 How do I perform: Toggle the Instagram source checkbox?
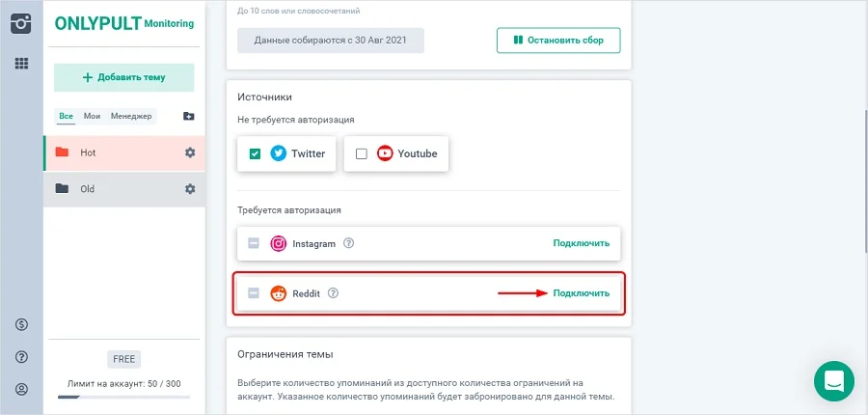[254, 244]
